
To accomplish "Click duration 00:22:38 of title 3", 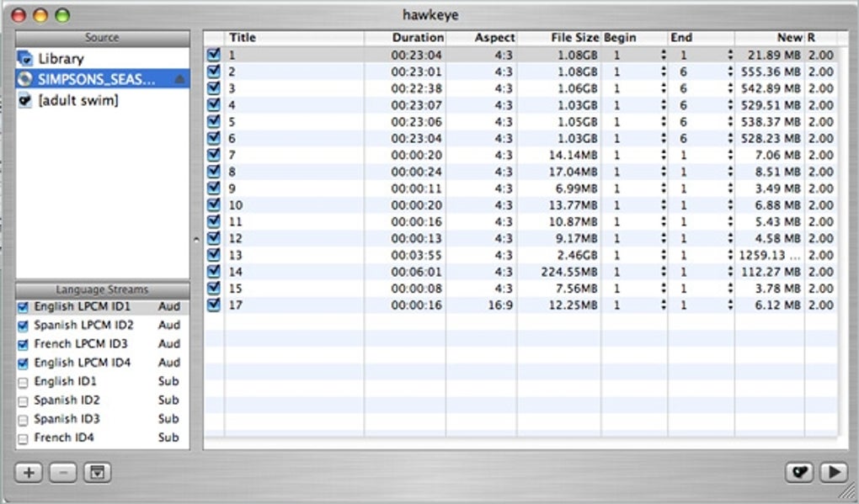I will point(416,88).
